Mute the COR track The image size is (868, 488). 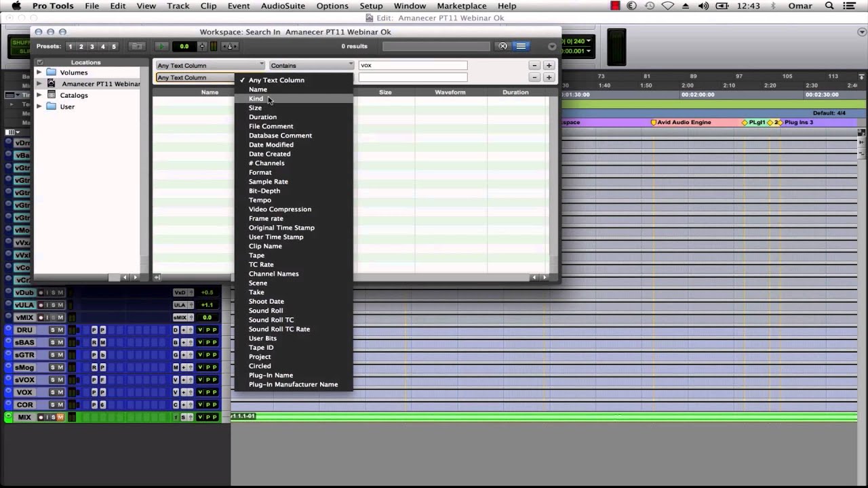click(60, 405)
